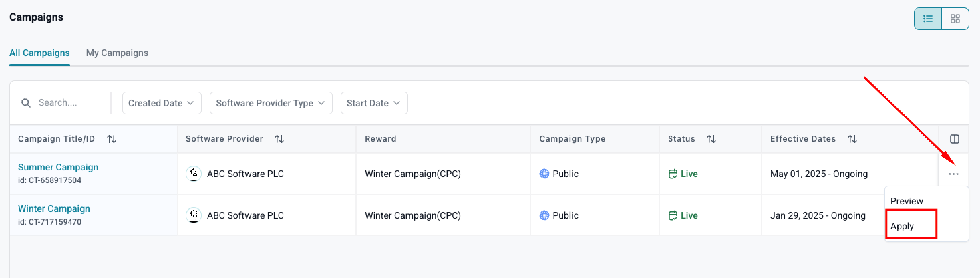Click the search magnifier icon
This screenshot has height=278, width=980.
pos(26,103)
